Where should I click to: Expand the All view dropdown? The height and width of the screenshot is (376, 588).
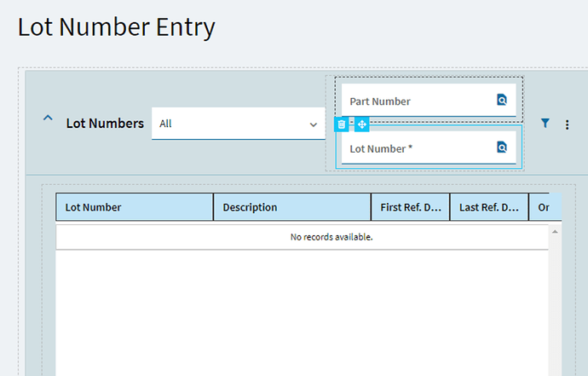pos(238,124)
